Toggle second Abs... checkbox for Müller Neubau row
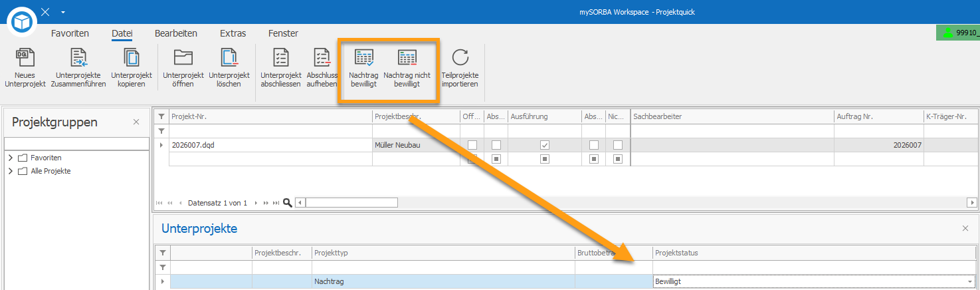Image resolution: width=980 pixels, height=290 pixels. pos(594,145)
